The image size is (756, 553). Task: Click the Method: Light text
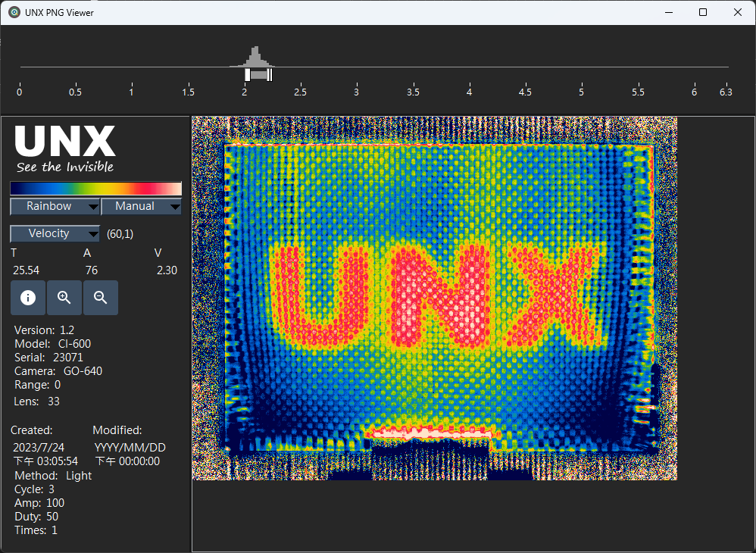53,476
